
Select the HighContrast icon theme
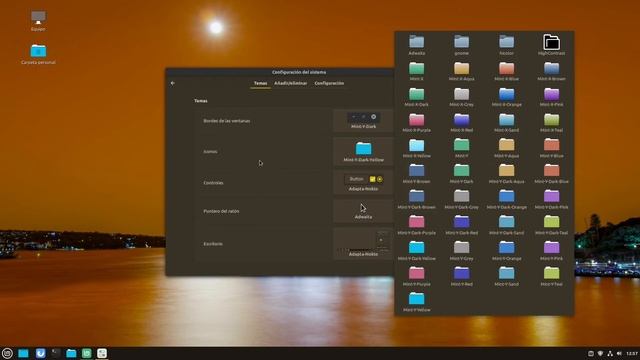pos(551,45)
